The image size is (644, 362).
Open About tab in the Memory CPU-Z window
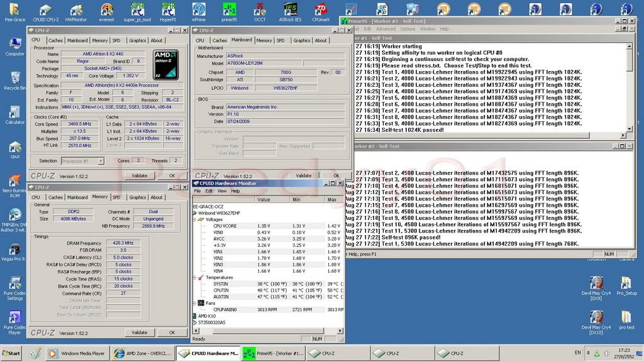(x=157, y=197)
